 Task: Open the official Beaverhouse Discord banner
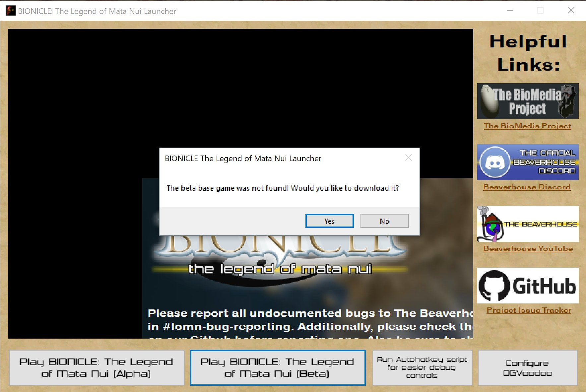[528, 162]
